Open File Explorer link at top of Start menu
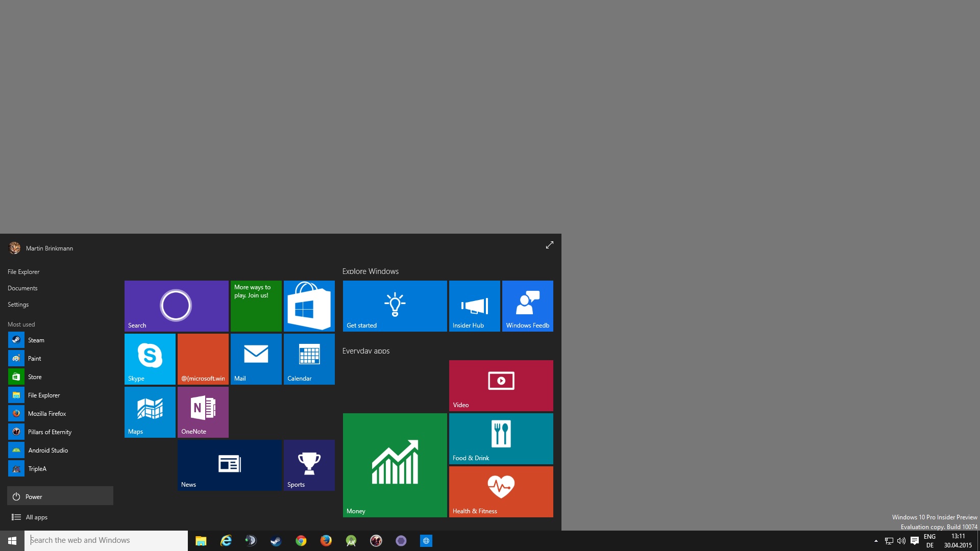 tap(23, 272)
